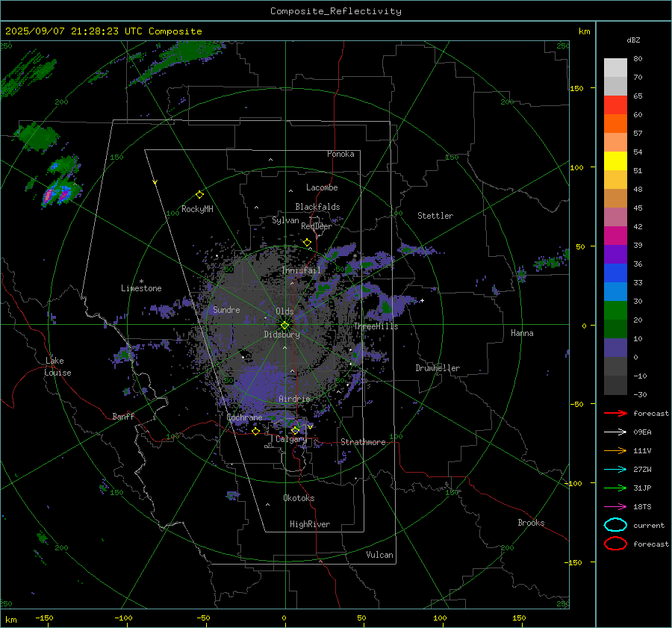Screen dimensions: 672x628
Task: Click the red forecast ellipse icon
Action: pyautogui.click(x=615, y=544)
